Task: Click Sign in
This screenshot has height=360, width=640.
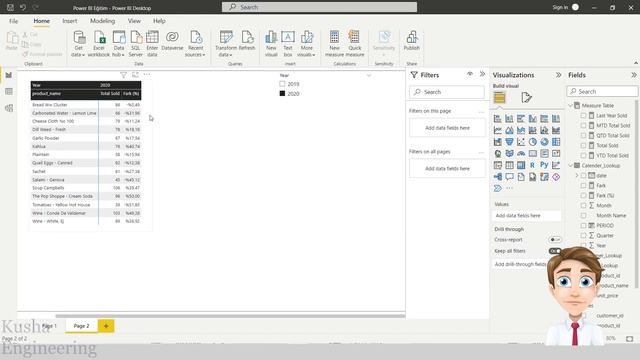Action: tap(560, 7)
